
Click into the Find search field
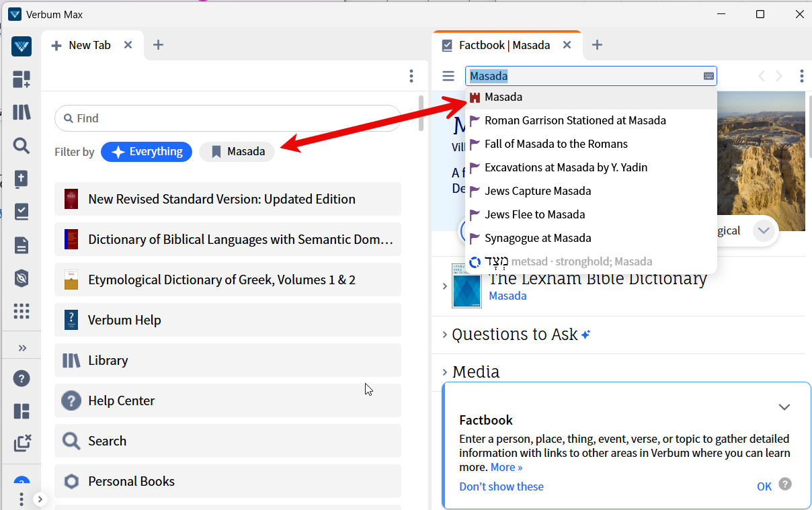228,118
